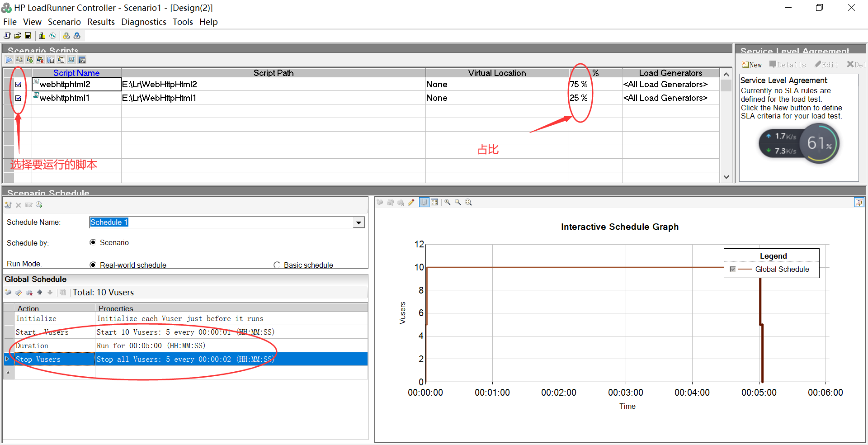Toggle the view mode icon above the graph
The image size is (868, 445).
pyautogui.click(x=424, y=202)
